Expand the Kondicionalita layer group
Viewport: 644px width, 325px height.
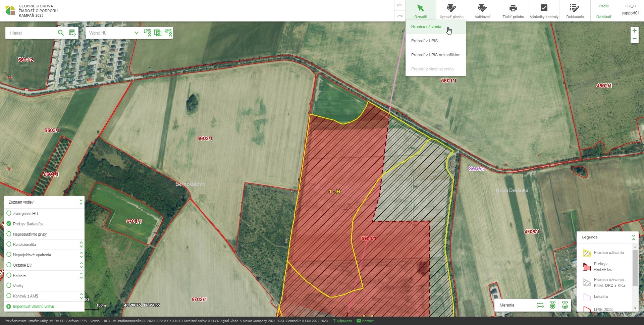(81, 245)
